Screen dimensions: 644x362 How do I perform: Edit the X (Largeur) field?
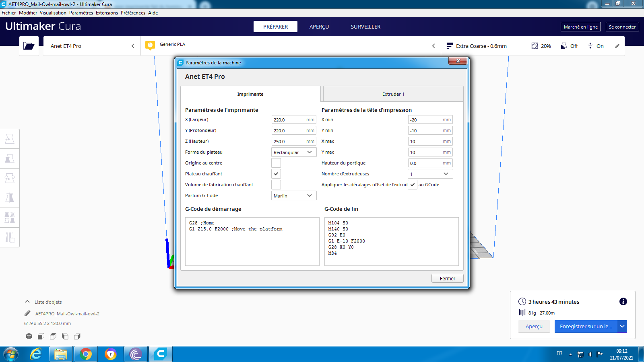(x=294, y=119)
